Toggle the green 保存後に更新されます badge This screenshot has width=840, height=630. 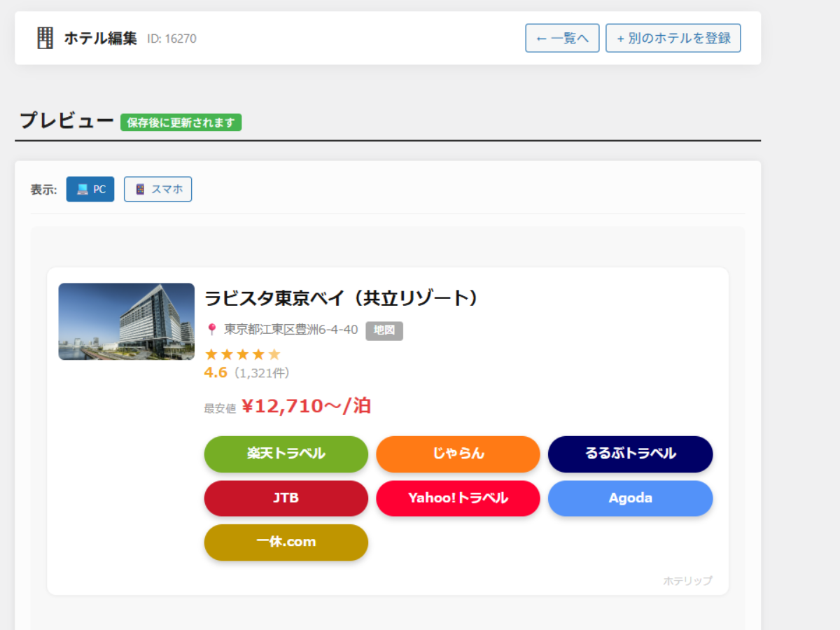tap(181, 122)
